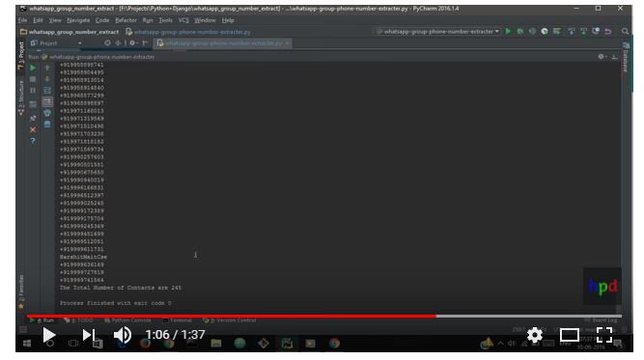The width and height of the screenshot is (644, 360).
Task: Click the blue help question mark icon
Action: tap(33, 141)
